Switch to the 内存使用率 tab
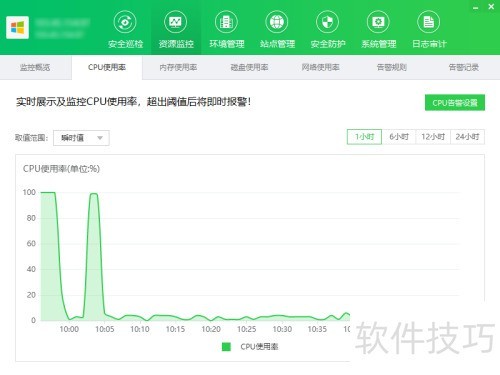This screenshot has height=375, width=500. point(178,68)
